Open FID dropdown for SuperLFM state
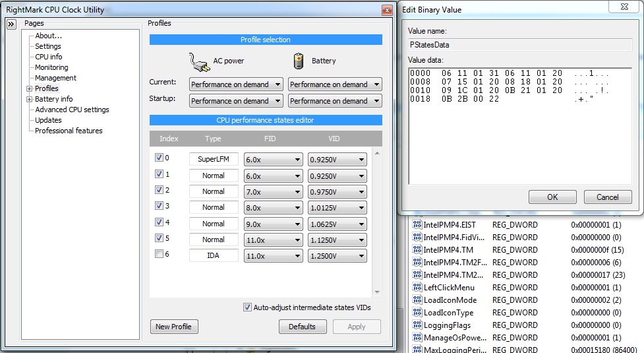The image size is (644, 353). 273,160
